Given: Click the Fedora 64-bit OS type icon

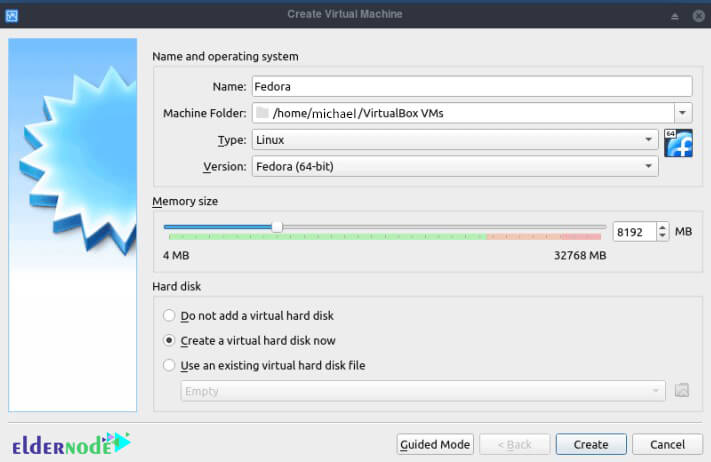Looking at the screenshot, I should pyautogui.click(x=678, y=143).
